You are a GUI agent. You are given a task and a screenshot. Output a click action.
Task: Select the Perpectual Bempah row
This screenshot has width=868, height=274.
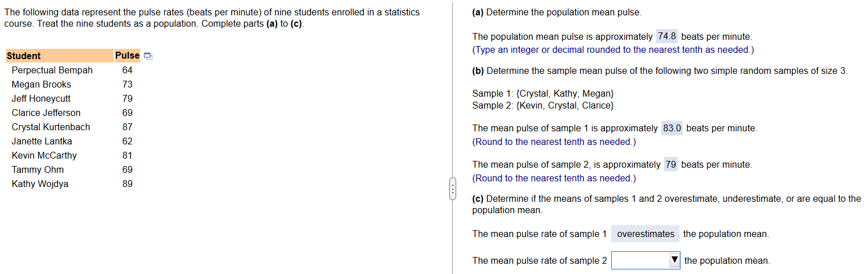tap(72, 70)
